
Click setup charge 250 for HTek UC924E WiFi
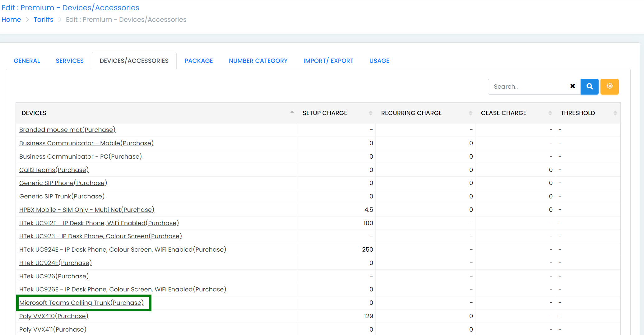point(368,249)
